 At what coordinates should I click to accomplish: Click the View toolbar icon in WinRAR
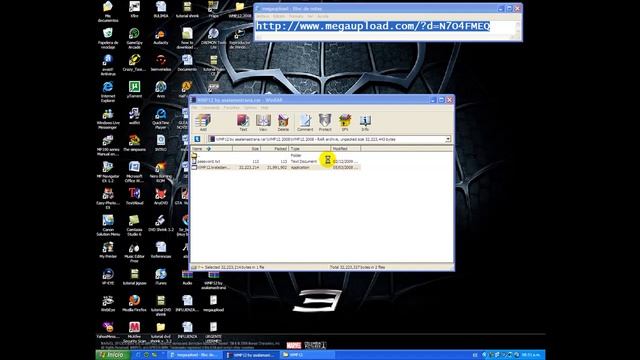(x=263, y=122)
